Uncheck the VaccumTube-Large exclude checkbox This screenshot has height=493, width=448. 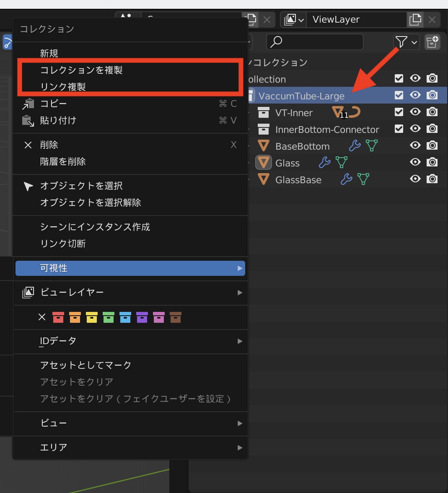[x=399, y=96]
